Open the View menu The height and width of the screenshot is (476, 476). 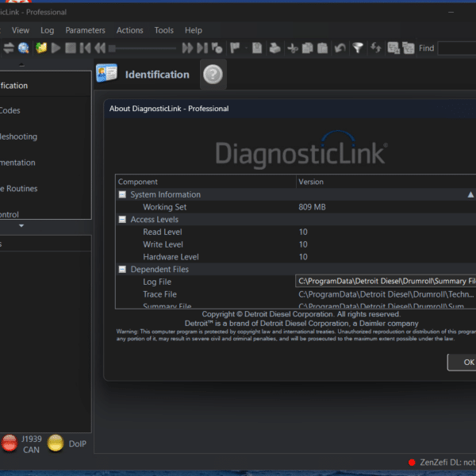click(x=21, y=30)
